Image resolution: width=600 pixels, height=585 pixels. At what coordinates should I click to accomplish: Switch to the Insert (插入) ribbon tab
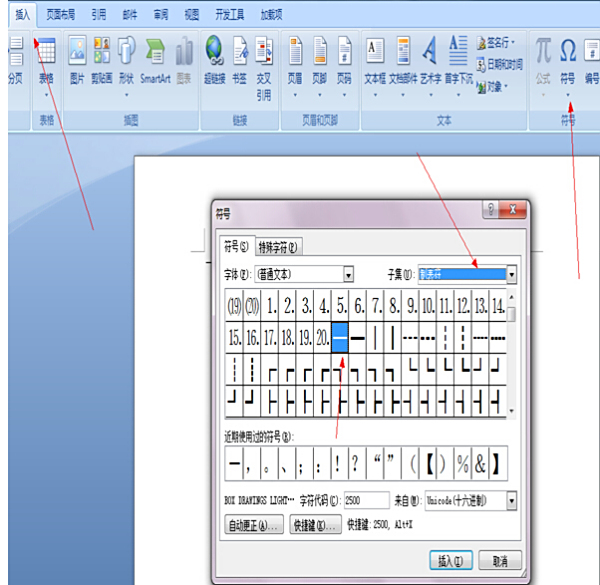(x=22, y=15)
